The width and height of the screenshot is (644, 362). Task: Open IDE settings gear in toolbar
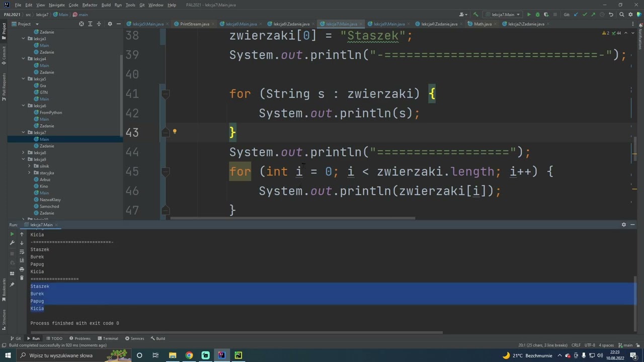pos(631,15)
